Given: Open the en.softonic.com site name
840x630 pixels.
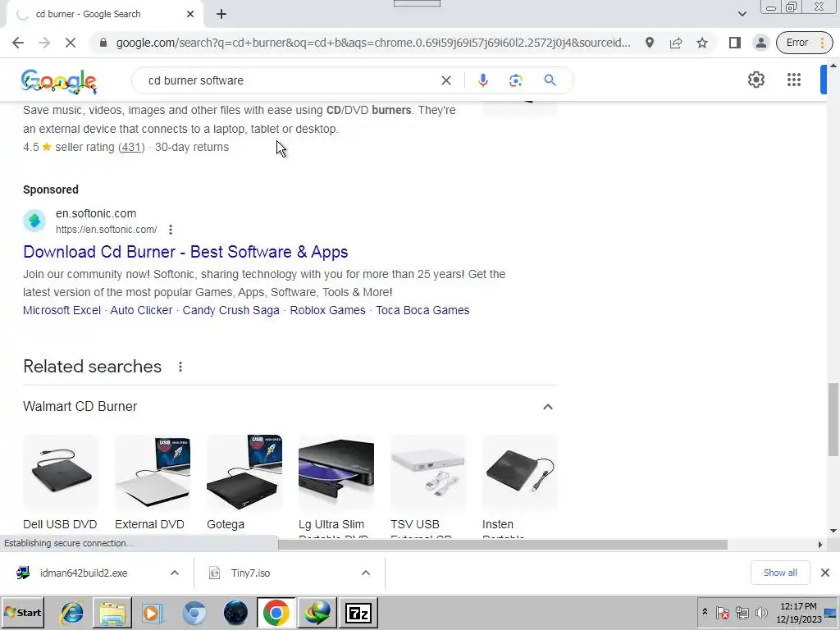Looking at the screenshot, I should [x=96, y=213].
